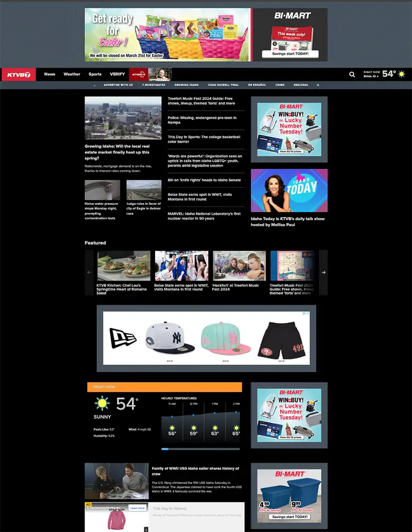
Task: Open Treefort map featured thumbnail
Action: 293,265
